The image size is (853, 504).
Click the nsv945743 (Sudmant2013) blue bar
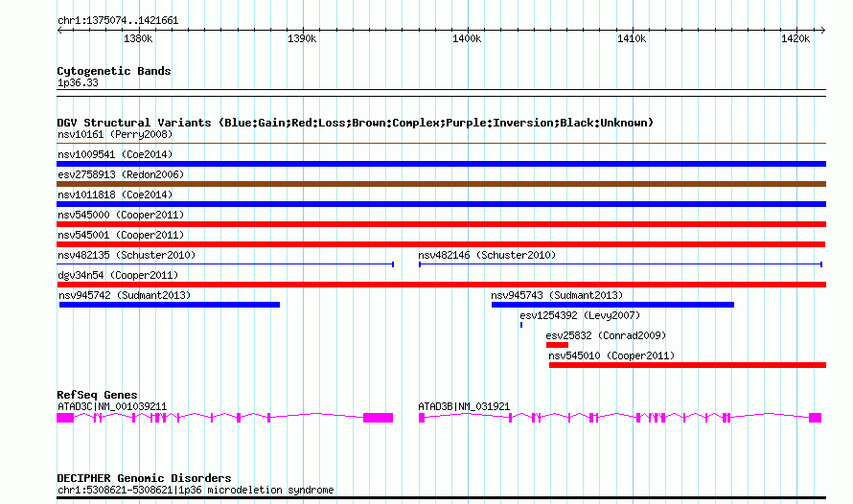(x=612, y=305)
